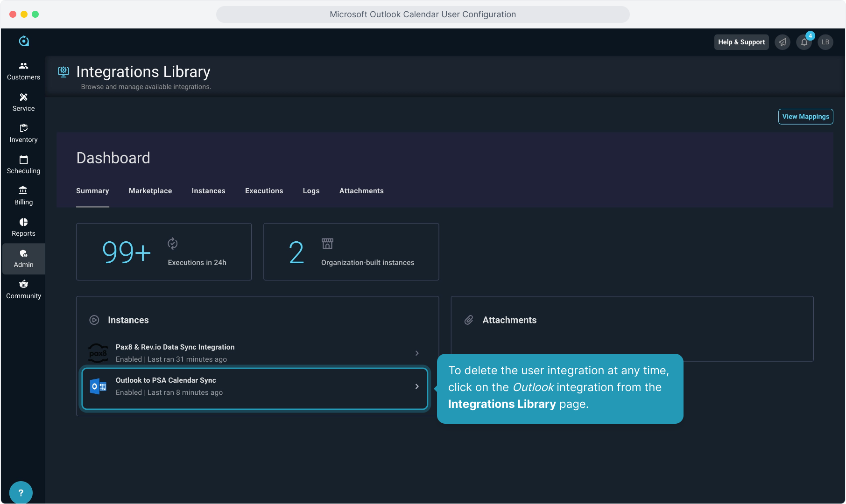The width and height of the screenshot is (846, 504).
Task: Open the Customers sidebar section
Action: pos(23,71)
